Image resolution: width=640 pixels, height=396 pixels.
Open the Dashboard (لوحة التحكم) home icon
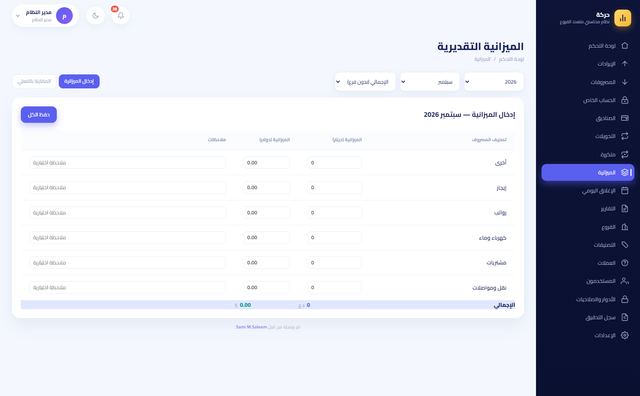624,46
